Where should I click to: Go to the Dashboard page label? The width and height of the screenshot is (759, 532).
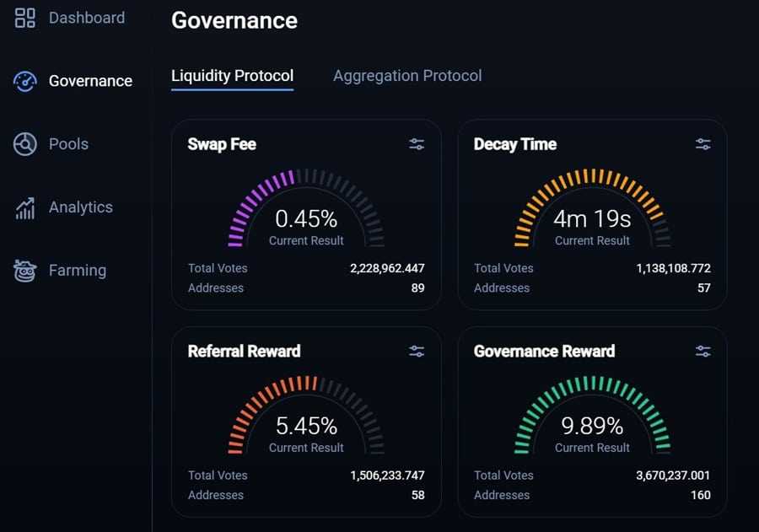tap(86, 18)
